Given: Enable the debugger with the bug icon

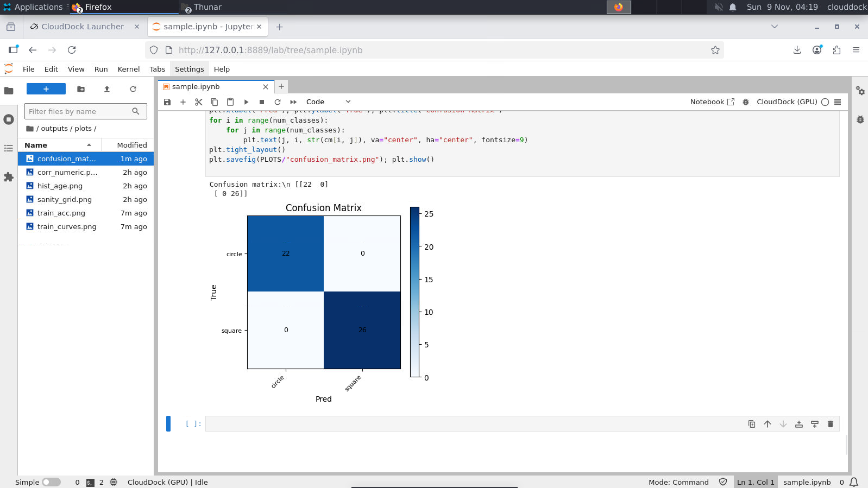Looking at the screenshot, I should pos(746,102).
